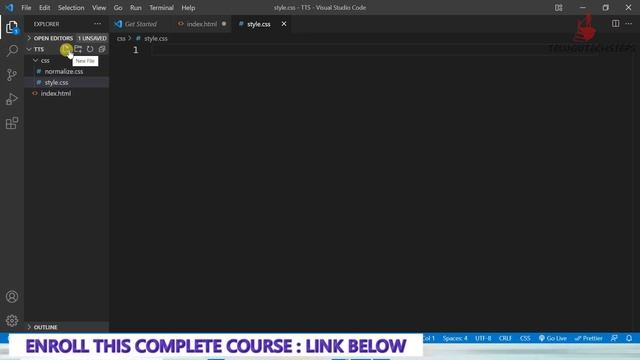Open the Help menu
Screen dimensions: 640x360
[x=188, y=8]
